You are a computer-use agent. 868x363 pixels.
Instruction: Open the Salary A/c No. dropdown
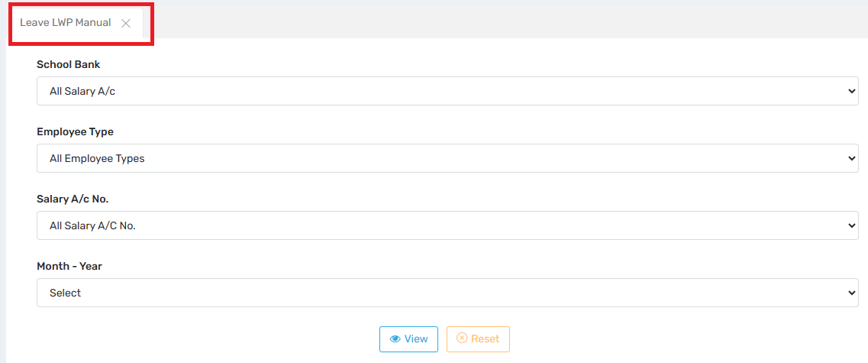click(447, 225)
